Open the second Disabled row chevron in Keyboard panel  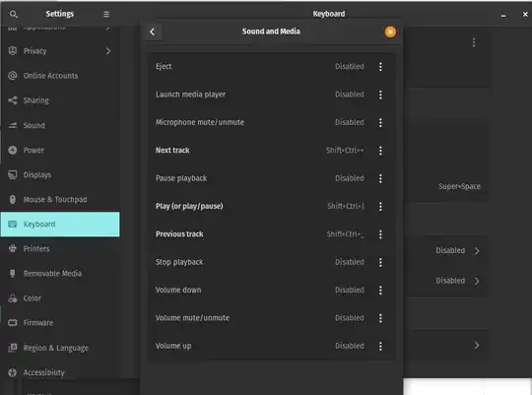[477, 281]
